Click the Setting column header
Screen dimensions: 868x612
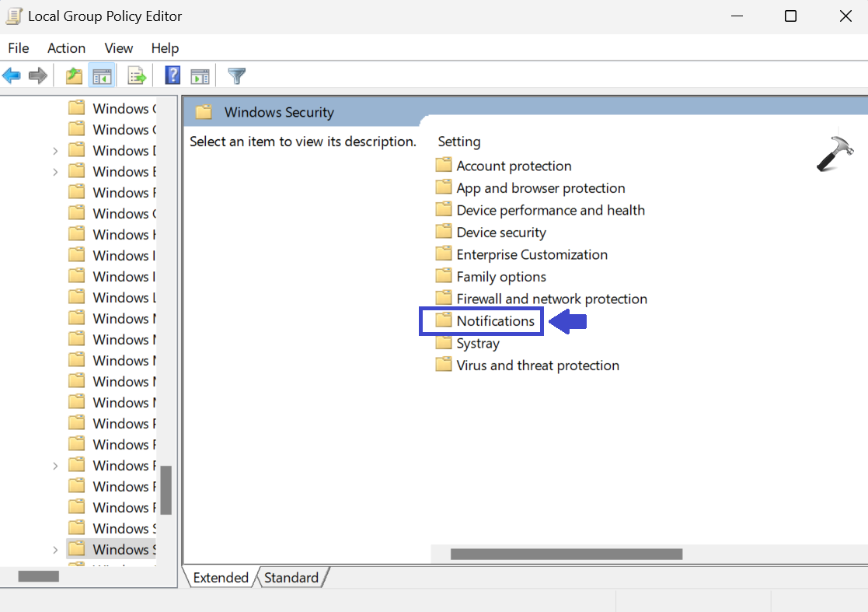tap(459, 142)
